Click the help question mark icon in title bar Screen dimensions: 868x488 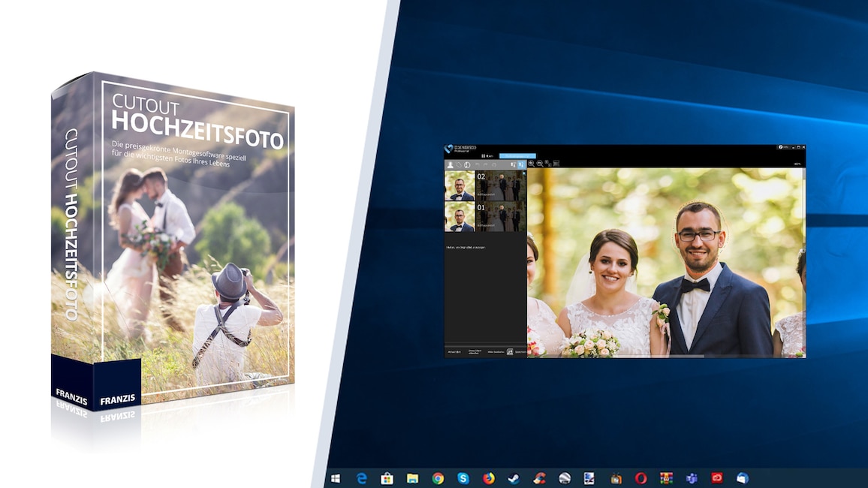click(x=781, y=147)
